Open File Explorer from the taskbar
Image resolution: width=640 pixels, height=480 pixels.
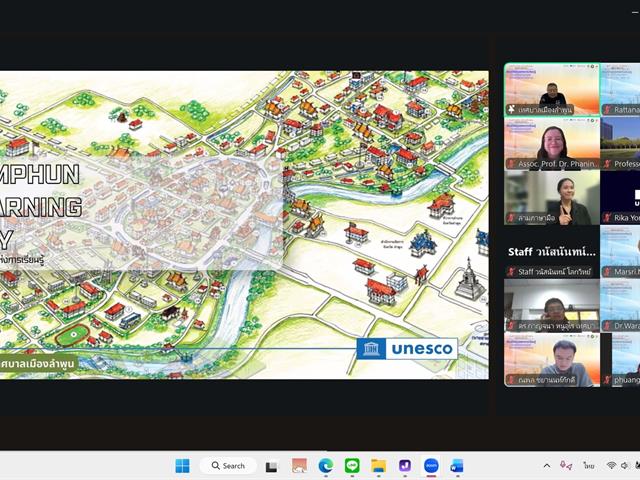[378, 465]
